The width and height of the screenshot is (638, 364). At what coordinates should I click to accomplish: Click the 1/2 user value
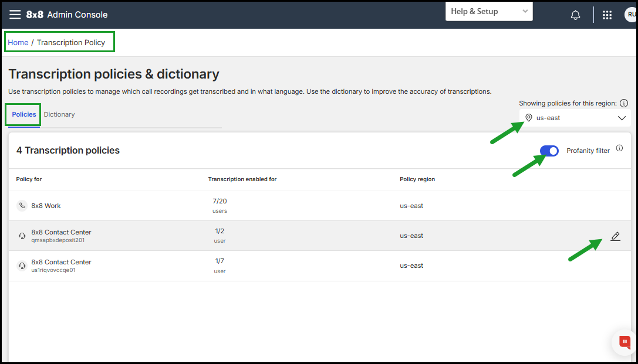pyautogui.click(x=220, y=236)
